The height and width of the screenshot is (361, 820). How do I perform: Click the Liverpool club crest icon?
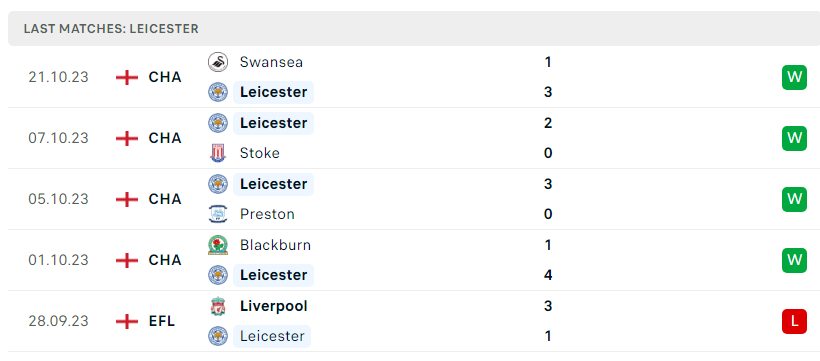click(x=218, y=306)
